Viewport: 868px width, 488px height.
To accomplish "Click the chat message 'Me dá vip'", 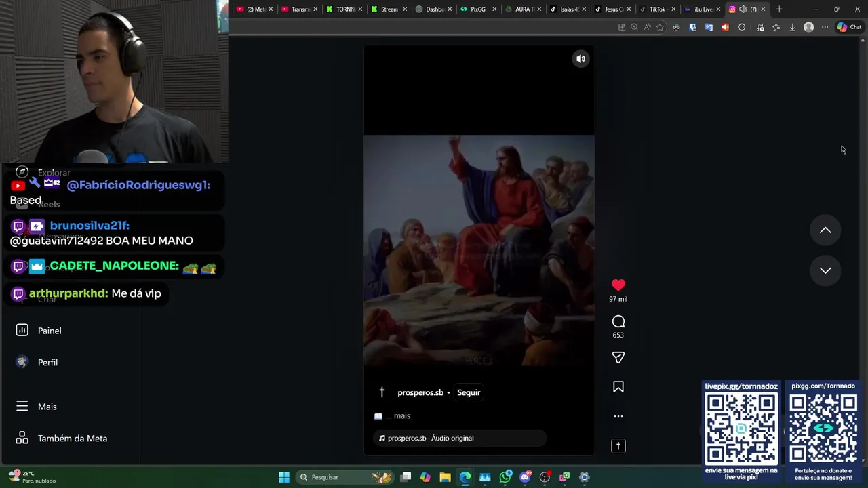I will click(136, 293).
